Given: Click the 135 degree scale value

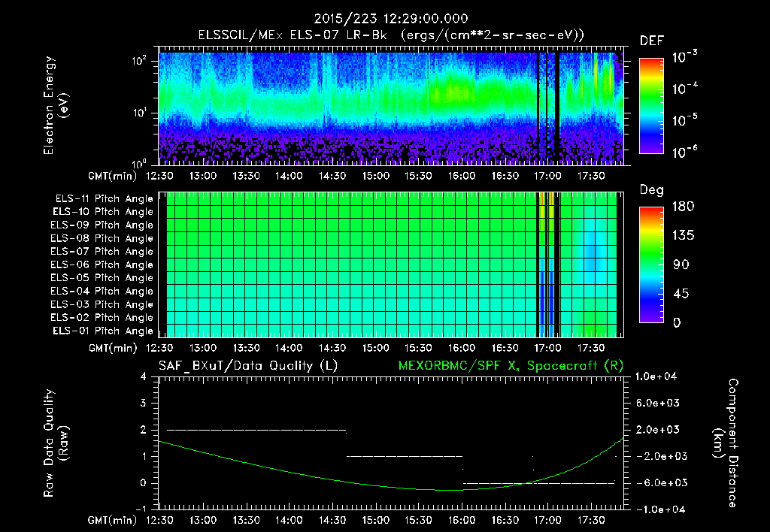Looking at the screenshot, I should coord(683,236).
